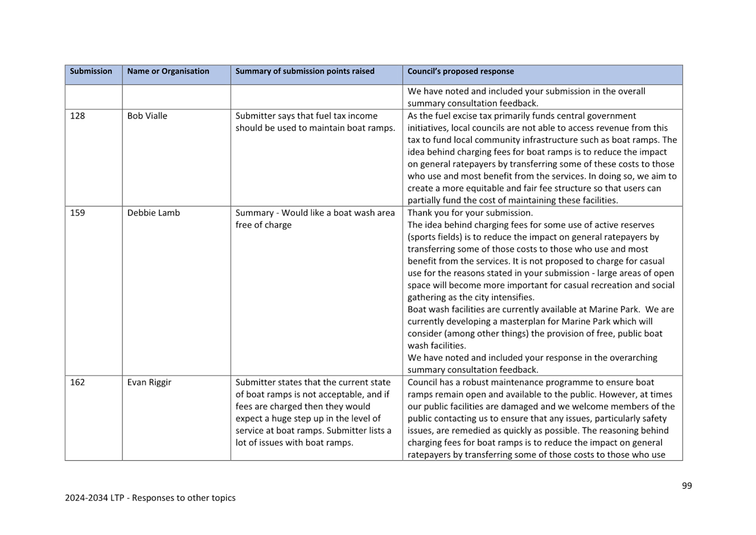This screenshot has height=535, width=756.
Task: Click 'summary consultation feedback.' in row 159
Action: pyautogui.click(x=472, y=370)
